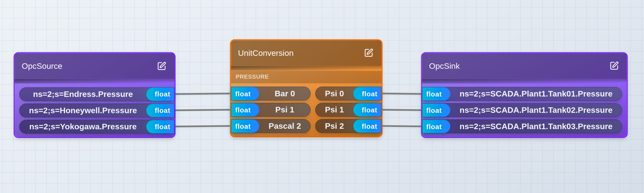This screenshot has width=644, height=193.
Task: Select the float badge on Psi 0 output
Action: [x=368, y=94]
